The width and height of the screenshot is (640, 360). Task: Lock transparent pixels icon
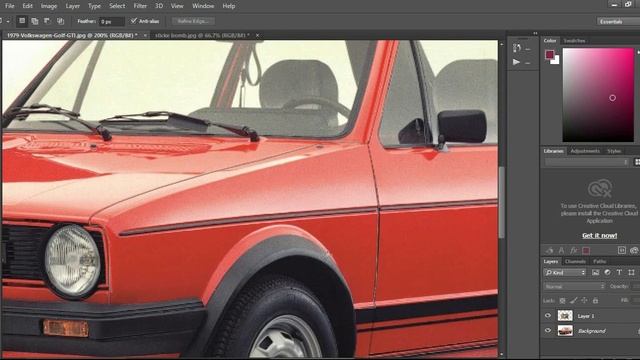pyautogui.click(x=562, y=300)
